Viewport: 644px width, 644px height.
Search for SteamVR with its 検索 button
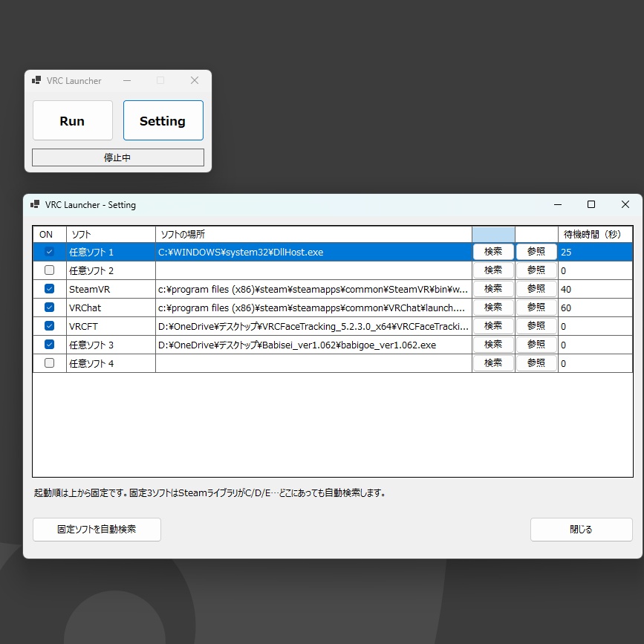493,289
